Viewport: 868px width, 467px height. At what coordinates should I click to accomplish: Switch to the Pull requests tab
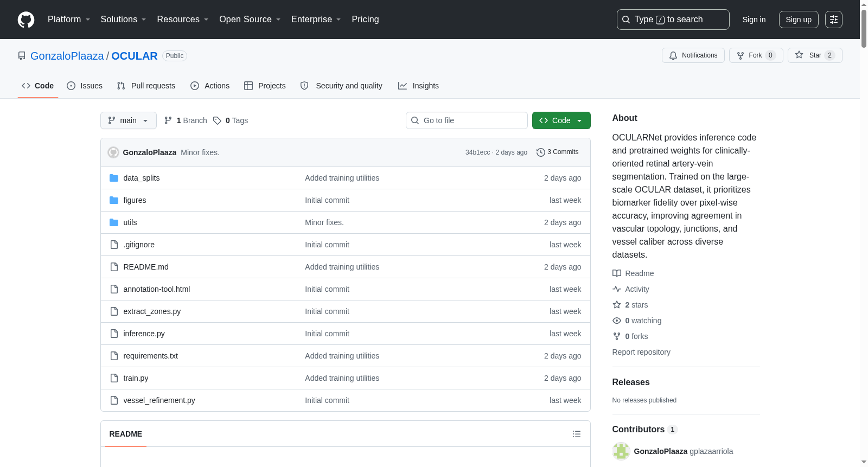pos(146,86)
